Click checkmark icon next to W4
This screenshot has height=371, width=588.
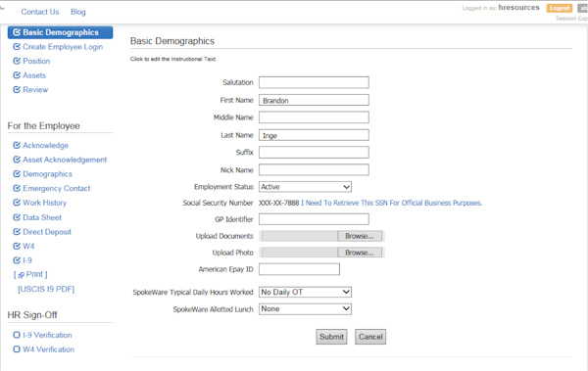pyautogui.click(x=17, y=246)
